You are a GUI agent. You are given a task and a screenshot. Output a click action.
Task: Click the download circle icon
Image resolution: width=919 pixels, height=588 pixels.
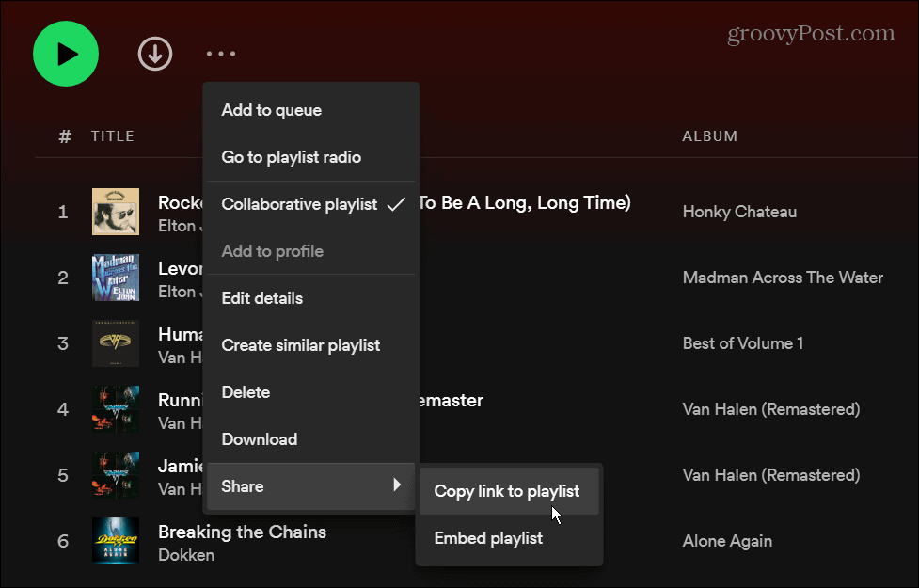point(154,54)
